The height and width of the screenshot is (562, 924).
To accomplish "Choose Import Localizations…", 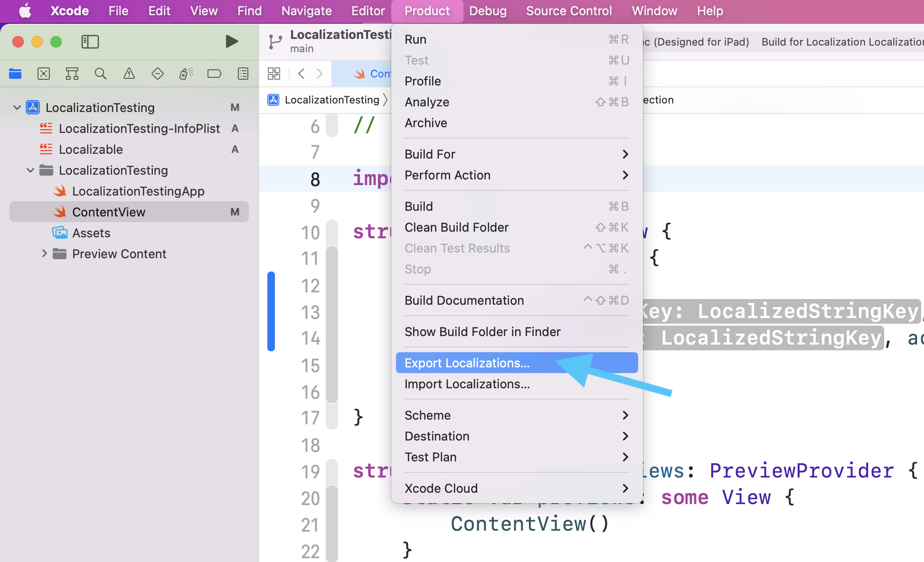I will [517, 384].
